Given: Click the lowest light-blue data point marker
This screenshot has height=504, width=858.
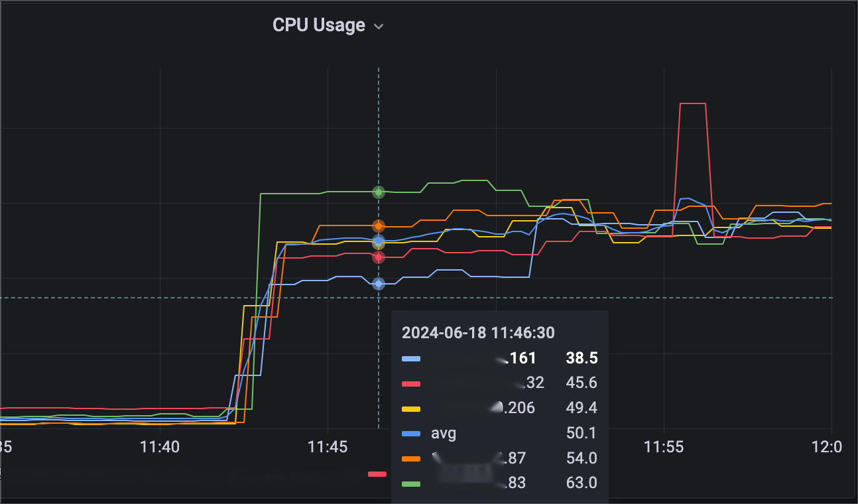Looking at the screenshot, I should [x=379, y=284].
